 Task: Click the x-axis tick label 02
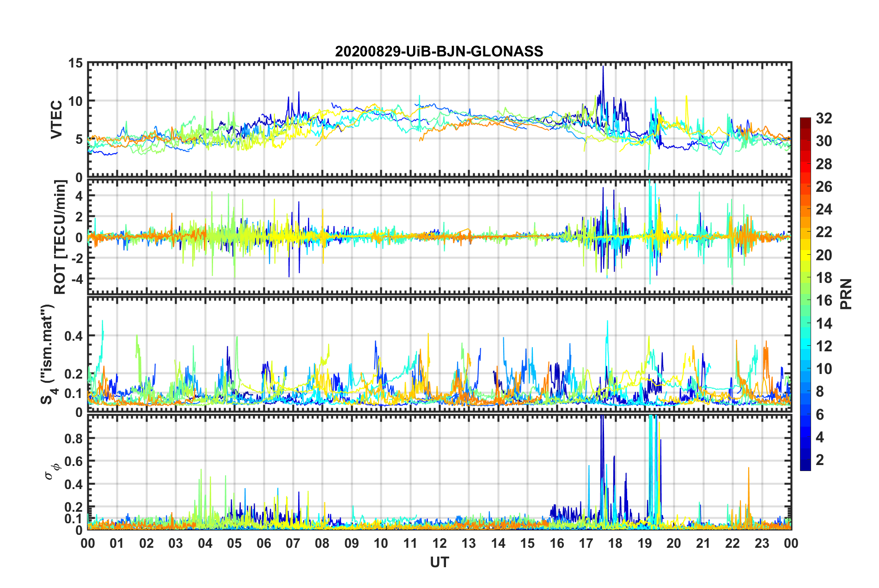tap(146, 544)
